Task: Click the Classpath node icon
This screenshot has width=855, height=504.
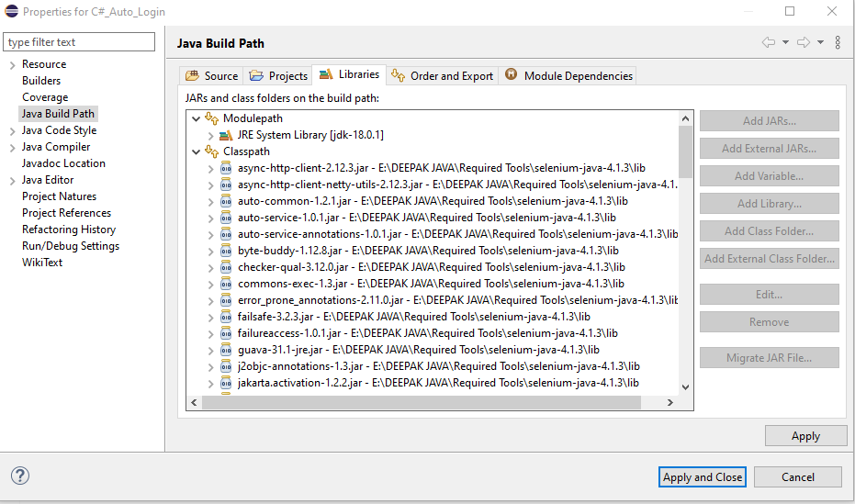Action: coord(211,151)
